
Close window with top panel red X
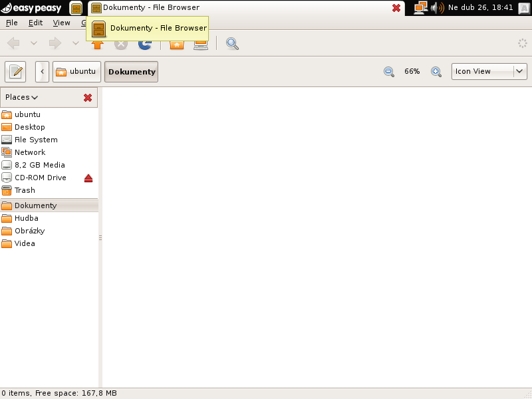tap(396, 8)
